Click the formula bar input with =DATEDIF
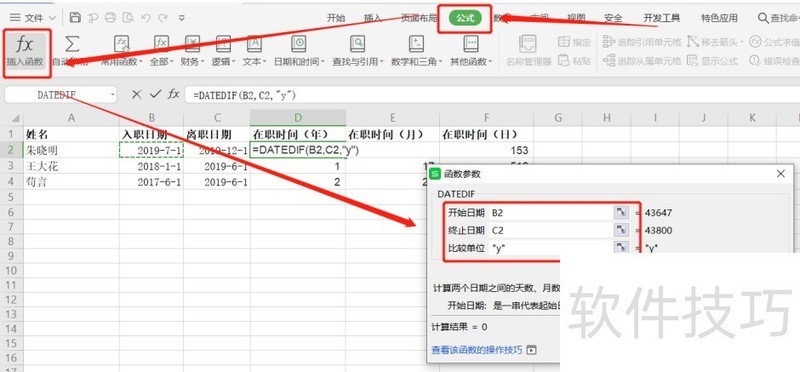The width and height of the screenshot is (800, 372). pyautogui.click(x=492, y=95)
